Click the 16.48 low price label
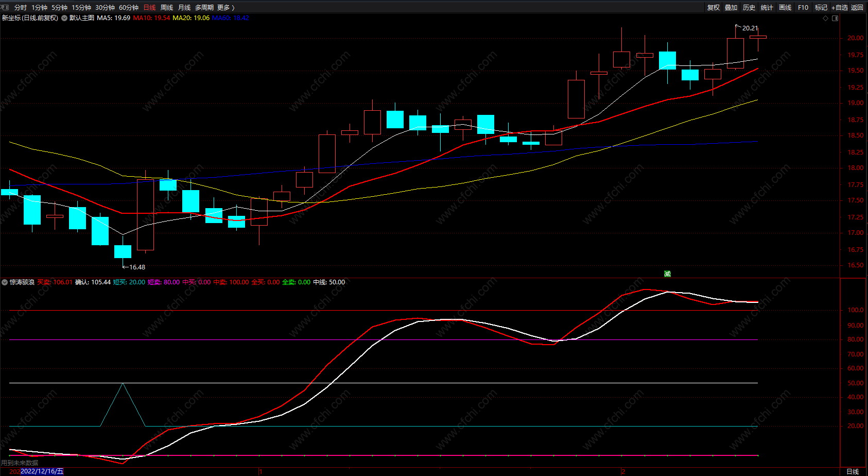The image size is (868, 476). (x=137, y=267)
